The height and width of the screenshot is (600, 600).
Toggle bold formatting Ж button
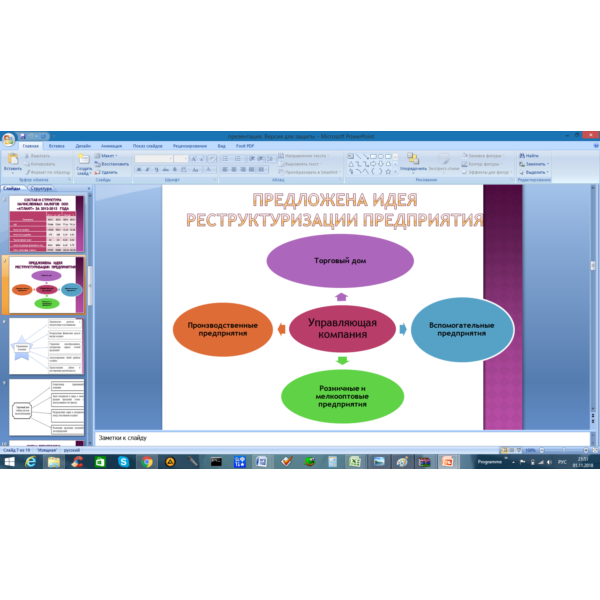tap(139, 170)
